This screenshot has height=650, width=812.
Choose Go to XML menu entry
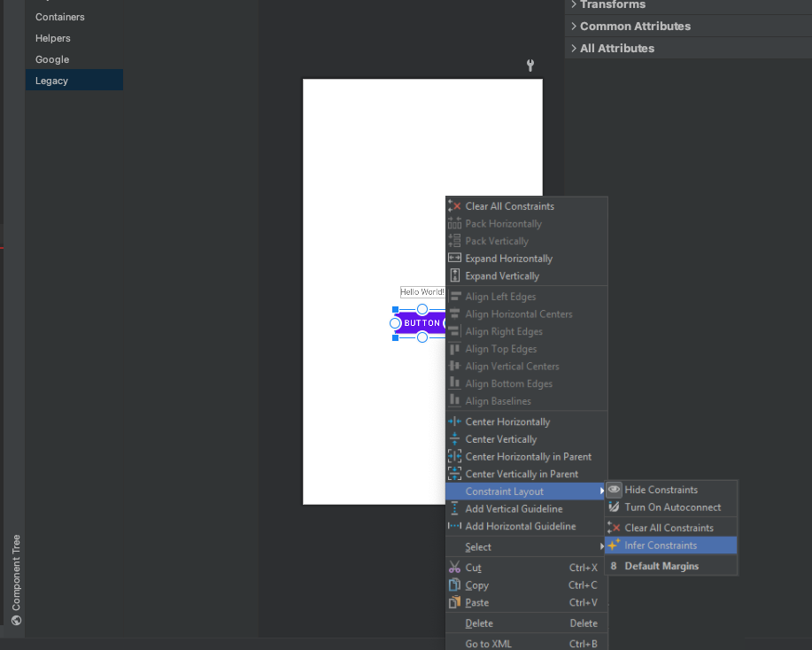tap(527, 644)
